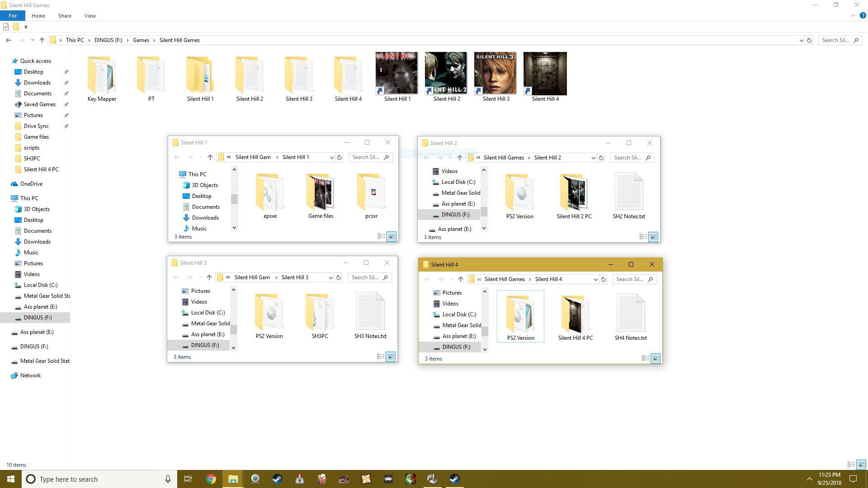Open the PT folder
The image size is (868, 488).
151,75
